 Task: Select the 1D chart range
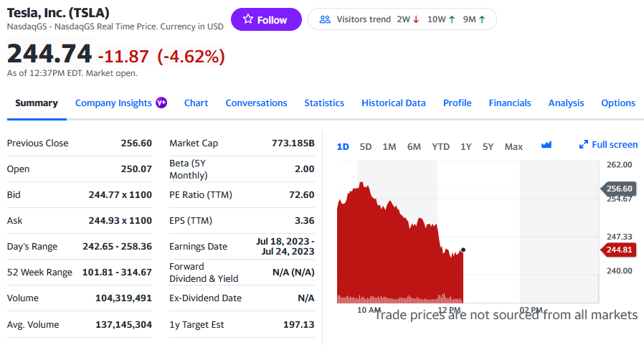coord(343,146)
